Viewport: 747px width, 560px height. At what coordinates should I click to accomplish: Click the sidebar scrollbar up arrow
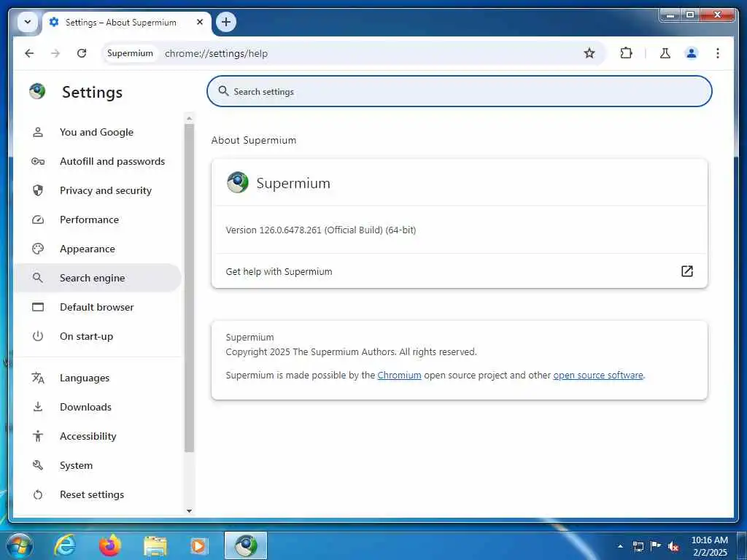189,118
